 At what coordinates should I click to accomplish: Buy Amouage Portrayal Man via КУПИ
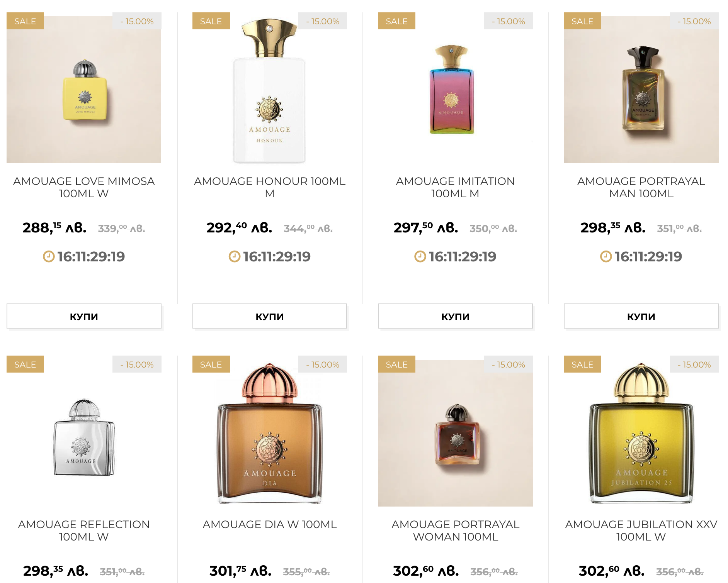(641, 316)
